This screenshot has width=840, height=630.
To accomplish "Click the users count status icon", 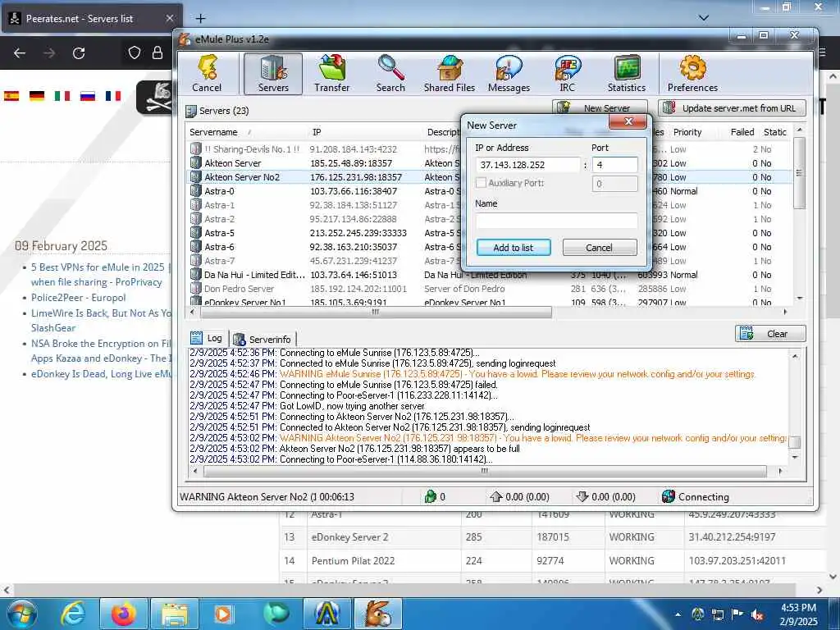I will click(430, 496).
